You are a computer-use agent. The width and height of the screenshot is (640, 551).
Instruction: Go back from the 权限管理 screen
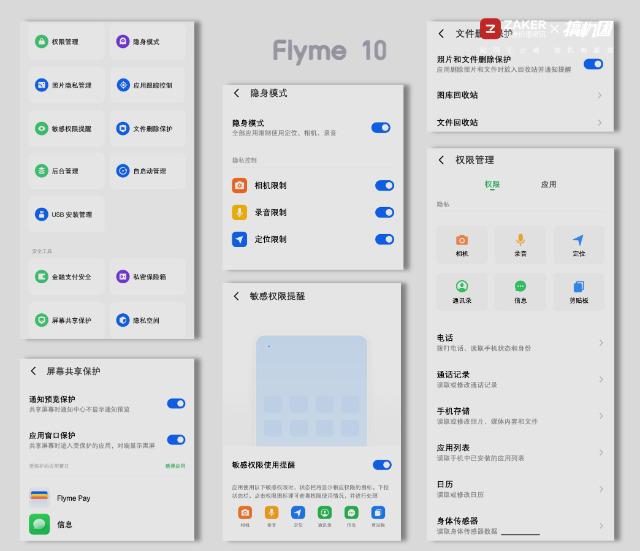pyautogui.click(x=441, y=160)
